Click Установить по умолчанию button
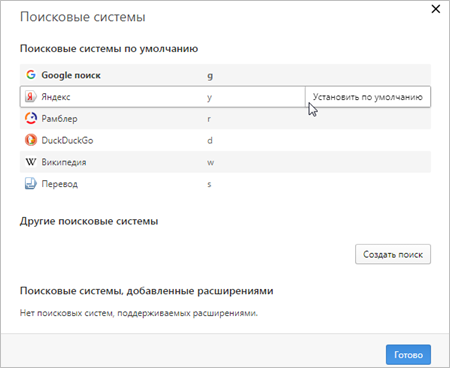This screenshot has height=368, width=450. [x=368, y=97]
